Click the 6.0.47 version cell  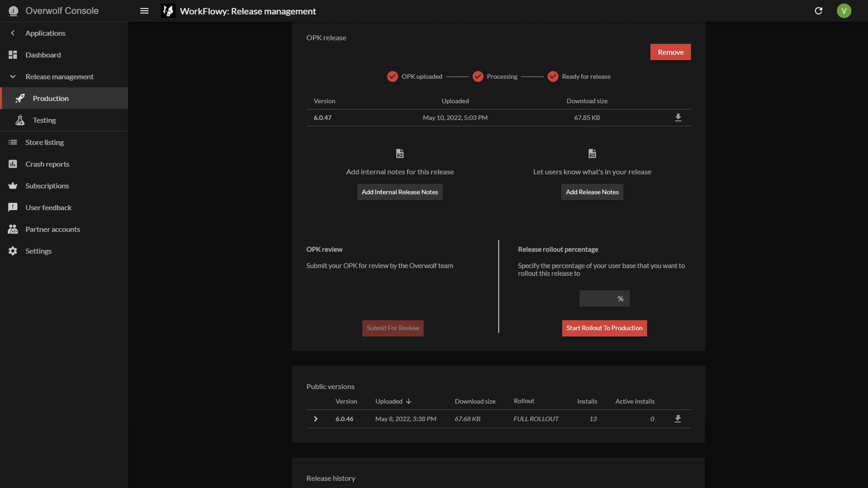[x=322, y=117]
